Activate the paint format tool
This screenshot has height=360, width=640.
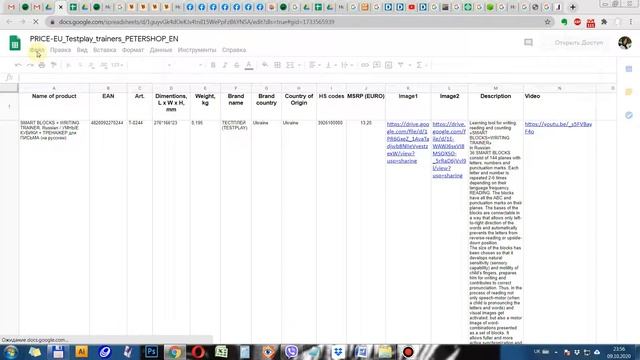pos(53,65)
